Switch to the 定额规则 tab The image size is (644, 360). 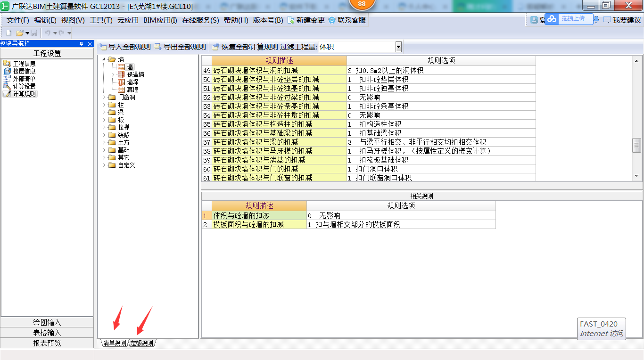142,343
